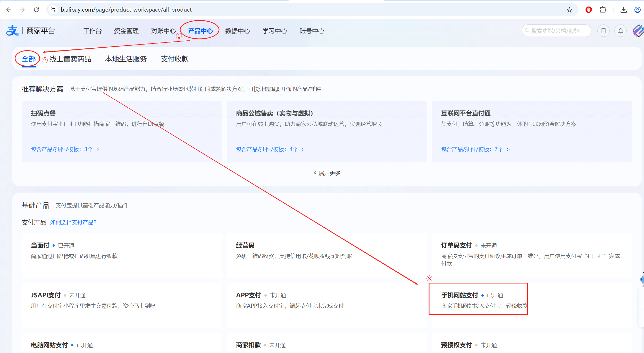Bookmark this page with the star icon
Screen dimensions: 644x353
[569, 10]
